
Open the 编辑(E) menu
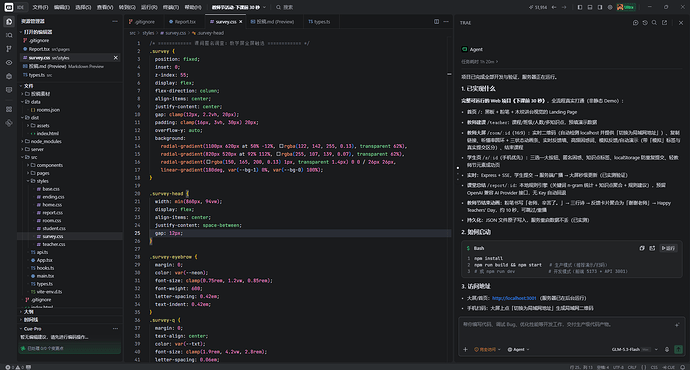62,7
